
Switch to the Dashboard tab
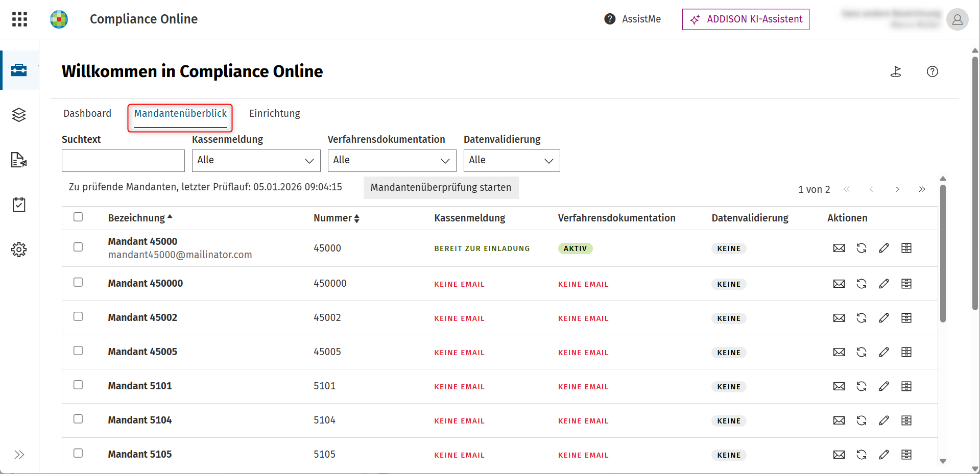[87, 113]
